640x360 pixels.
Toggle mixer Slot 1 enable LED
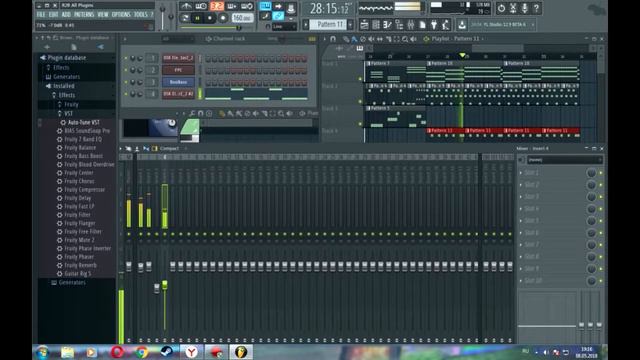click(x=601, y=173)
